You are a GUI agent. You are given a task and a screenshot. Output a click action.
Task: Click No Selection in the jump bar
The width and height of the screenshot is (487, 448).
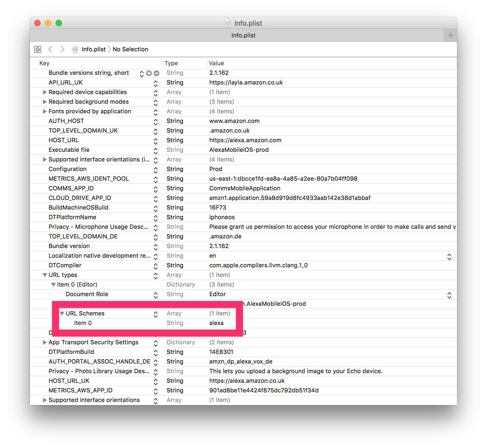point(130,49)
